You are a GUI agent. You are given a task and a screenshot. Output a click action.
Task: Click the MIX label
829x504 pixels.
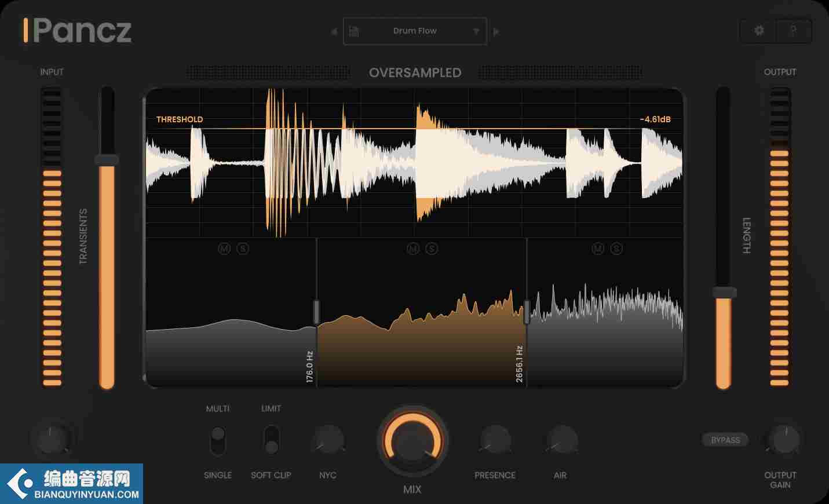point(412,490)
